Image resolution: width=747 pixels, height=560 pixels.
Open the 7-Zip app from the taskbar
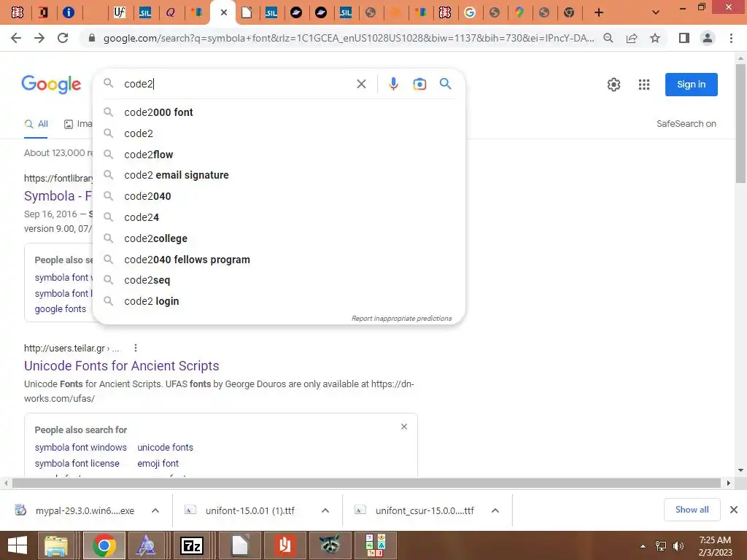[x=192, y=545]
